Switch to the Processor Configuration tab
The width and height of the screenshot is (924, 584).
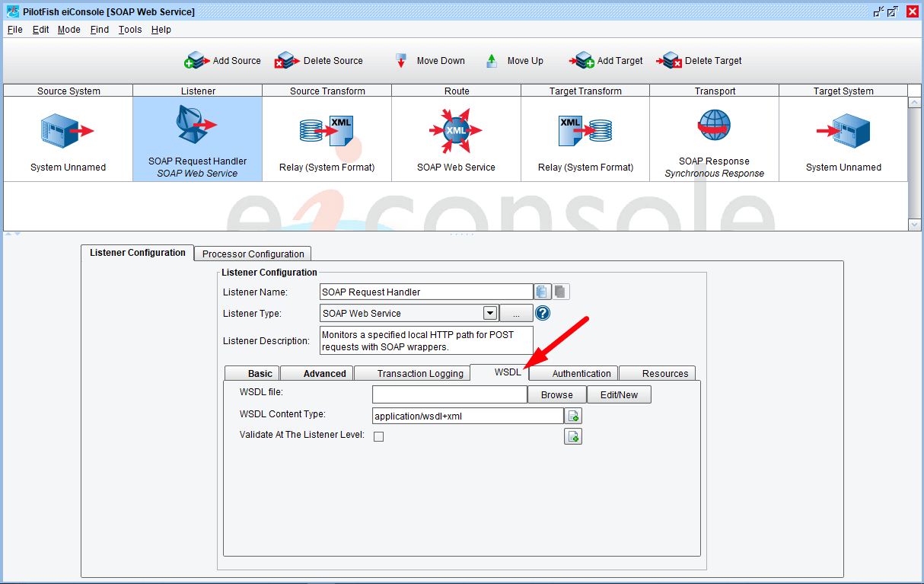click(x=253, y=254)
